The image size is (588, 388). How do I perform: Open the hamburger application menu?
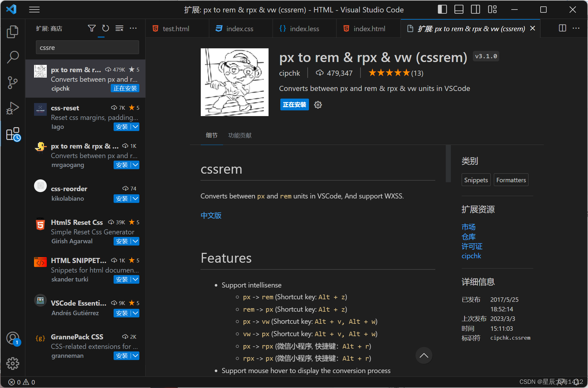[34, 10]
